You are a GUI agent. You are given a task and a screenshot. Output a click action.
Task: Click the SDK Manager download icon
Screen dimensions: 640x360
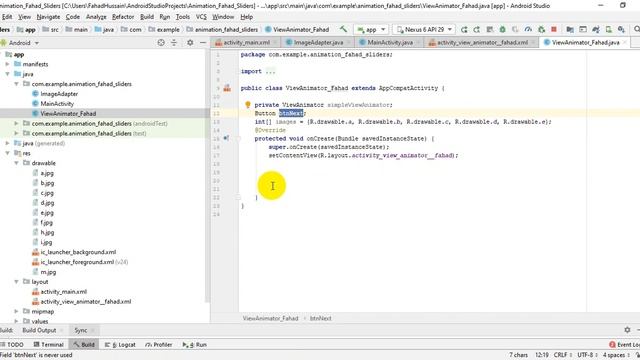[x=621, y=29]
